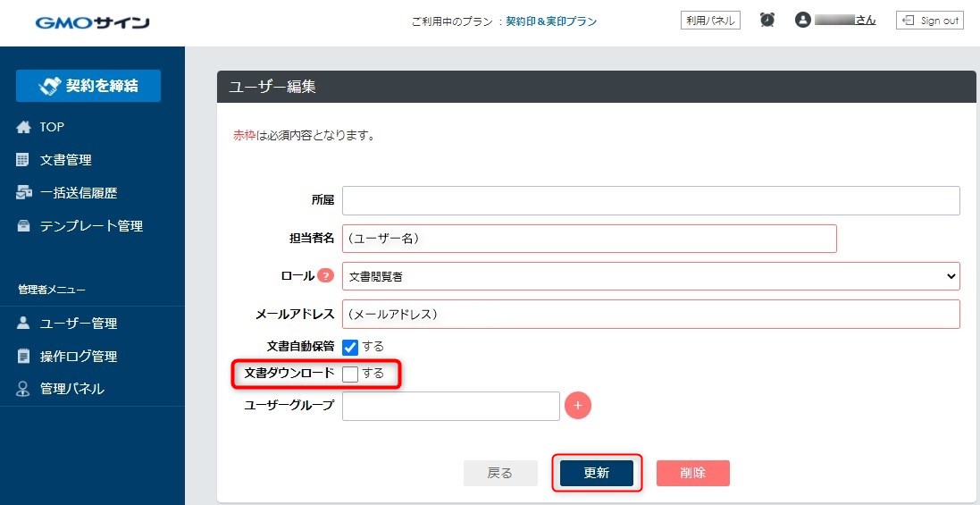Open the ロール dropdown showing 文書閲覧者
980x505 pixels.
point(650,276)
